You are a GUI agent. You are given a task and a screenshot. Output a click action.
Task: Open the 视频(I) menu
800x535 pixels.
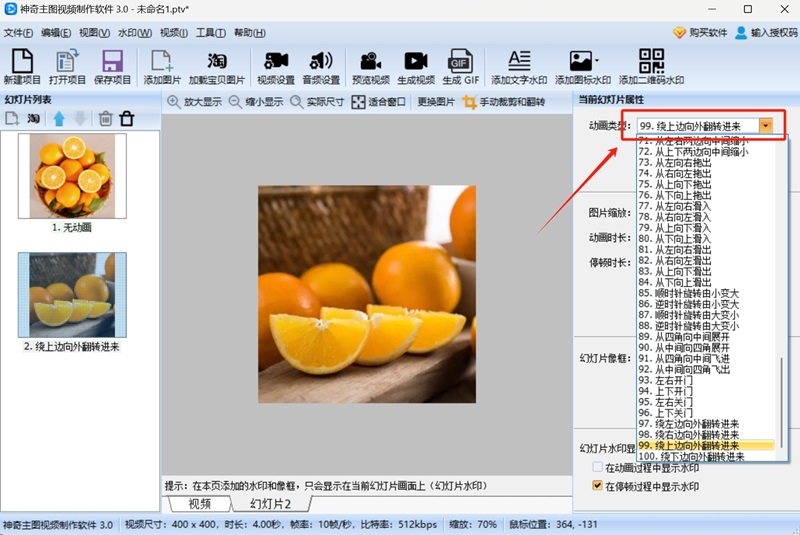(173, 33)
